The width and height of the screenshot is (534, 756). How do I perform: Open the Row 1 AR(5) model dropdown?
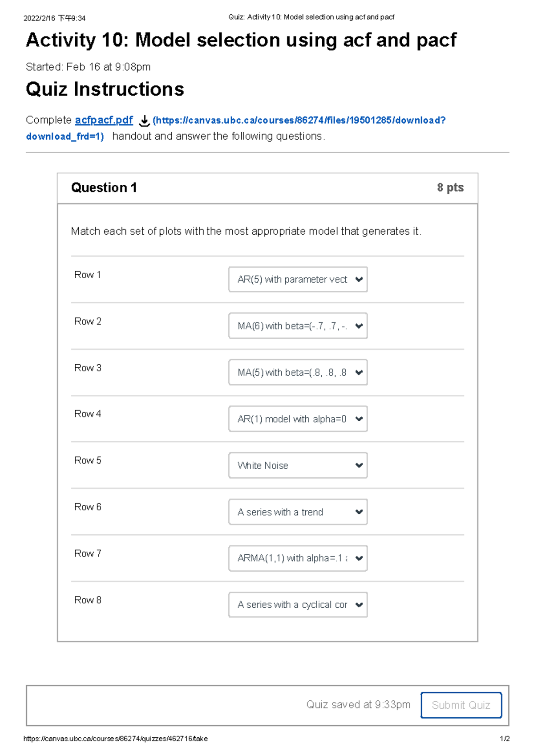click(x=297, y=279)
